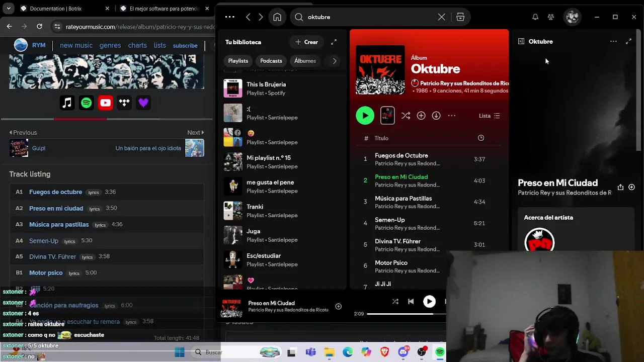Toggle shuffle for the Oktubre album

point(406,116)
